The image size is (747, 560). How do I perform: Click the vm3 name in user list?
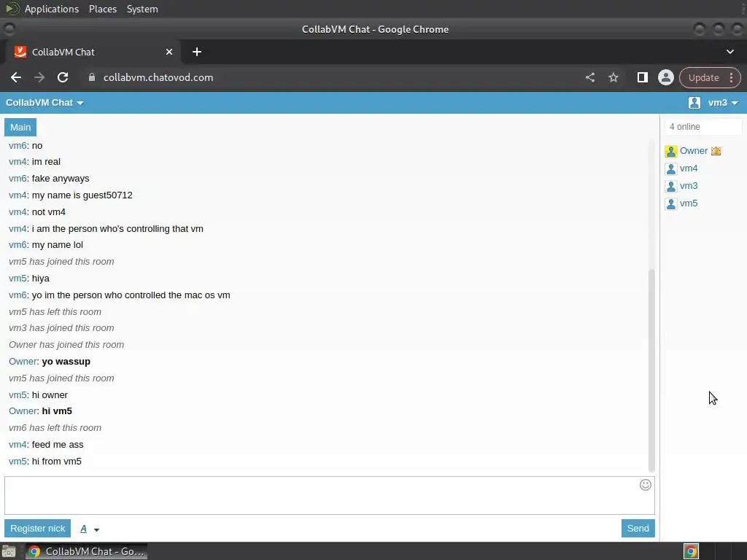click(689, 186)
